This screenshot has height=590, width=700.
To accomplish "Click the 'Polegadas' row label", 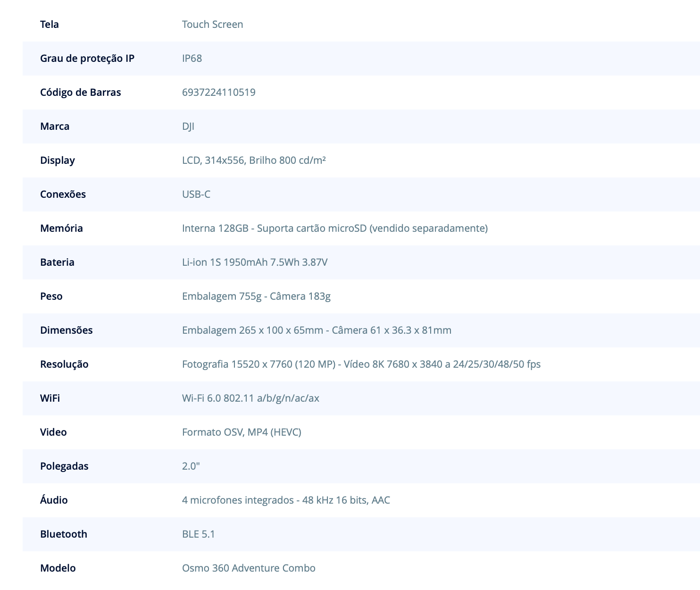I will tap(64, 466).
